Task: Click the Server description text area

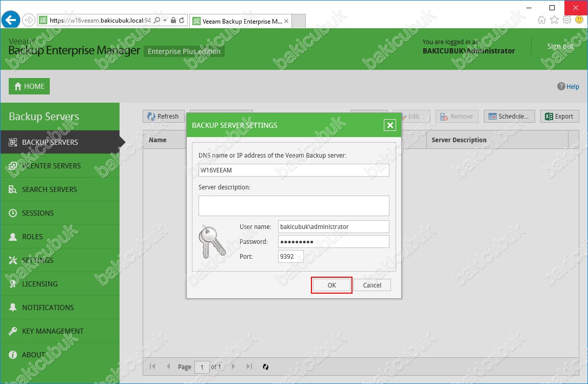Action: click(293, 206)
